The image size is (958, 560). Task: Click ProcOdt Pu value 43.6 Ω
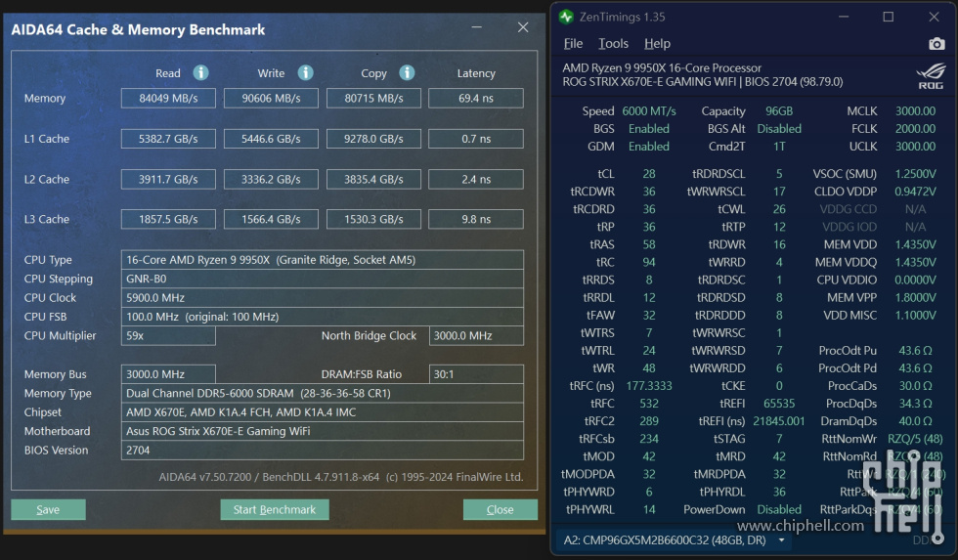click(x=915, y=351)
